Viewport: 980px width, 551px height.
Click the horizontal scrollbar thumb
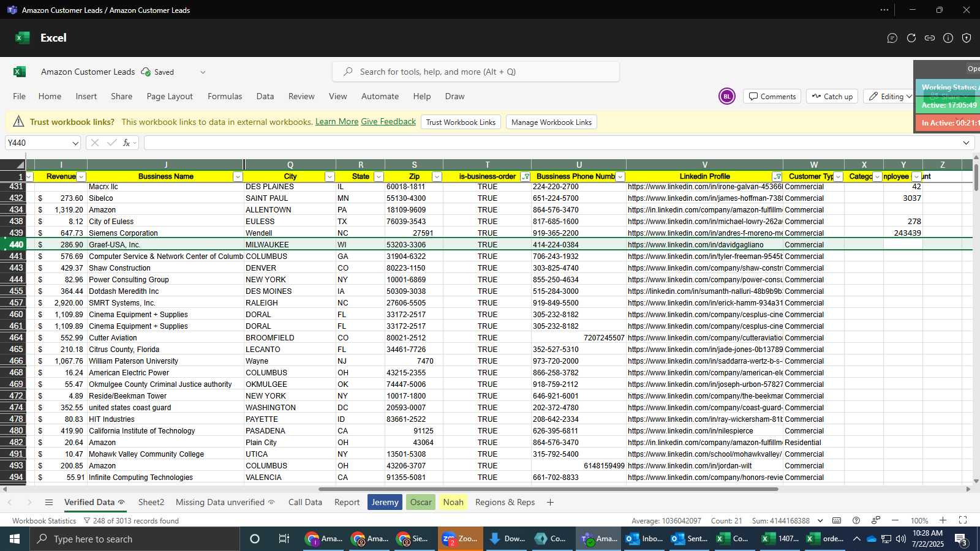[548, 489]
